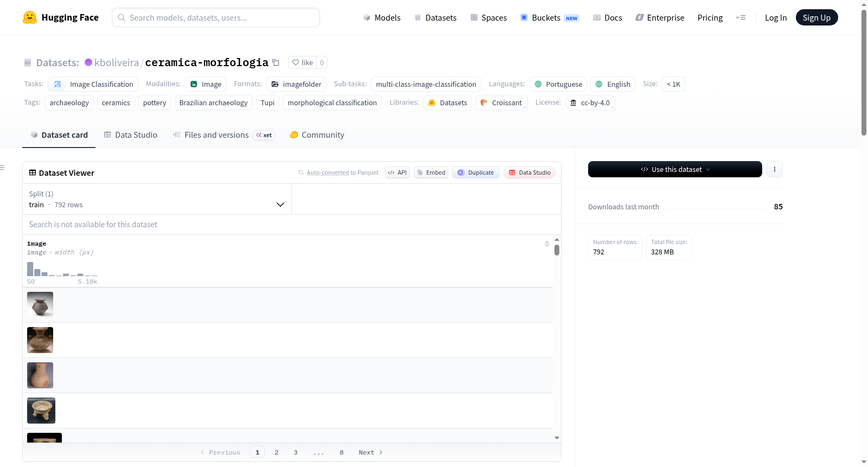The image size is (868, 467).
Task: Click the <1K size tag
Action: pos(673,84)
